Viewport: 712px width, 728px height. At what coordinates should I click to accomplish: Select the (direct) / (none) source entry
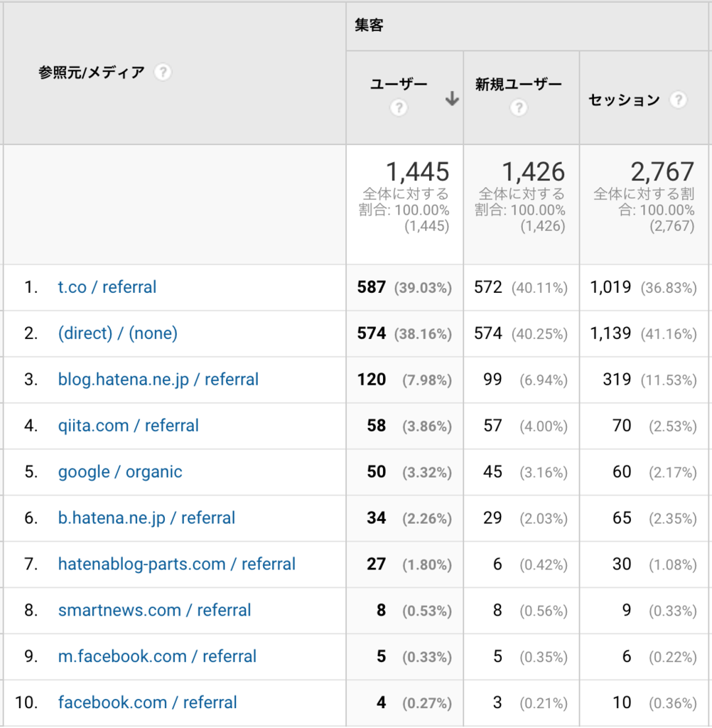(117, 333)
